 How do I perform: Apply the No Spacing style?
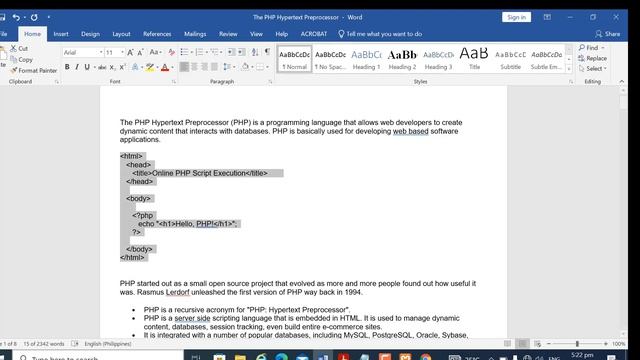pyautogui.click(x=330, y=59)
